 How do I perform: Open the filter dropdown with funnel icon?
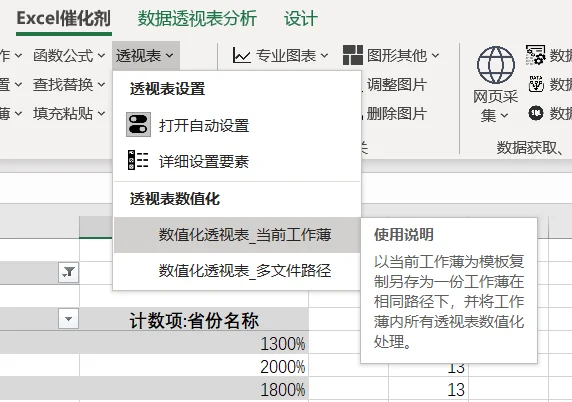[x=69, y=272]
